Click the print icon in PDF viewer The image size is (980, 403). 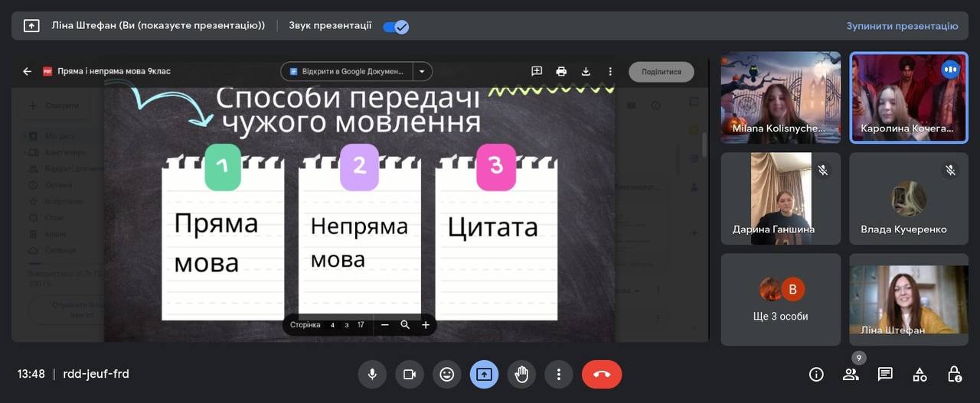click(561, 71)
